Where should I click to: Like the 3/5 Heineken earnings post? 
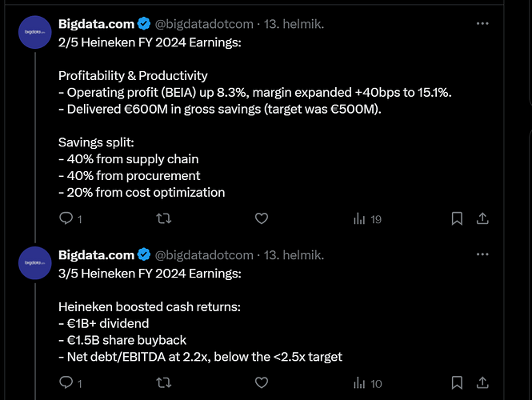tap(261, 384)
